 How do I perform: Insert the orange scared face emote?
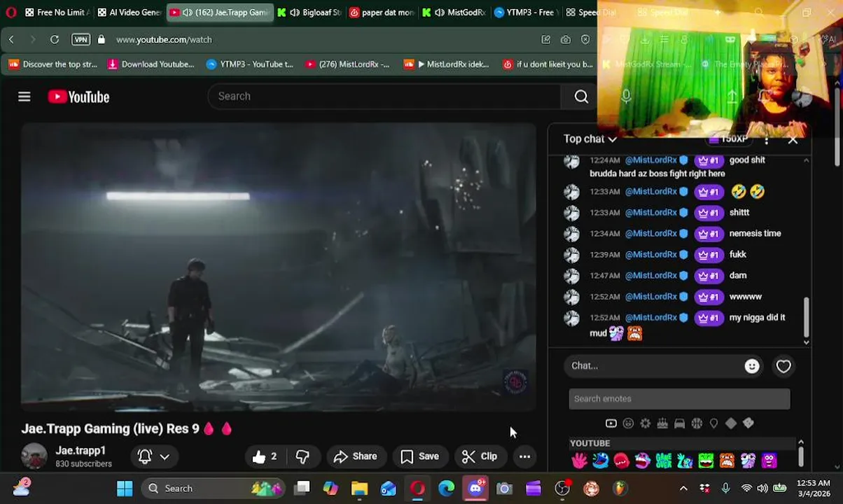click(x=727, y=460)
